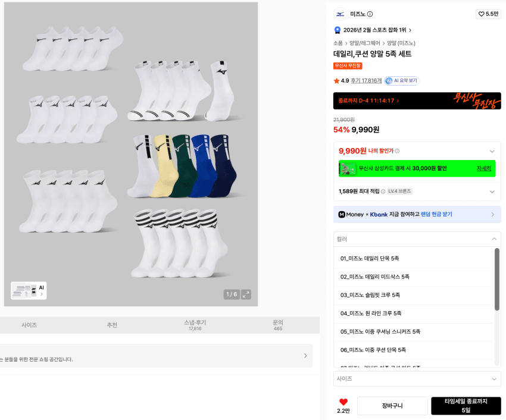Select 02_미즈노 데일리 미드삭스 5족 option
This screenshot has height=420, width=506.
tap(414, 277)
